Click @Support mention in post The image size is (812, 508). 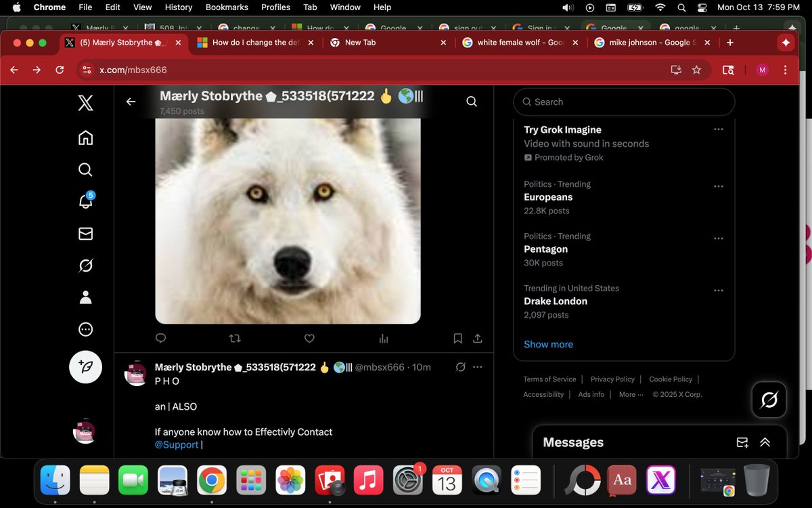point(177,445)
